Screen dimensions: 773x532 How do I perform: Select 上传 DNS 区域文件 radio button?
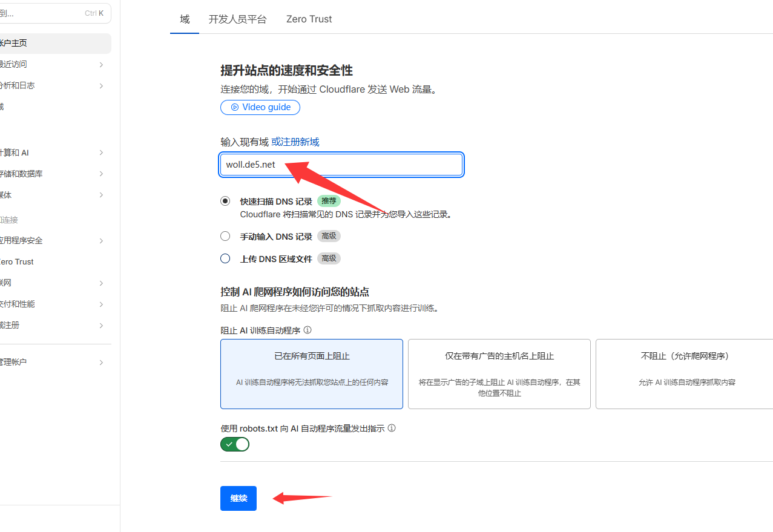pyautogui.click(x=225, y=258)
